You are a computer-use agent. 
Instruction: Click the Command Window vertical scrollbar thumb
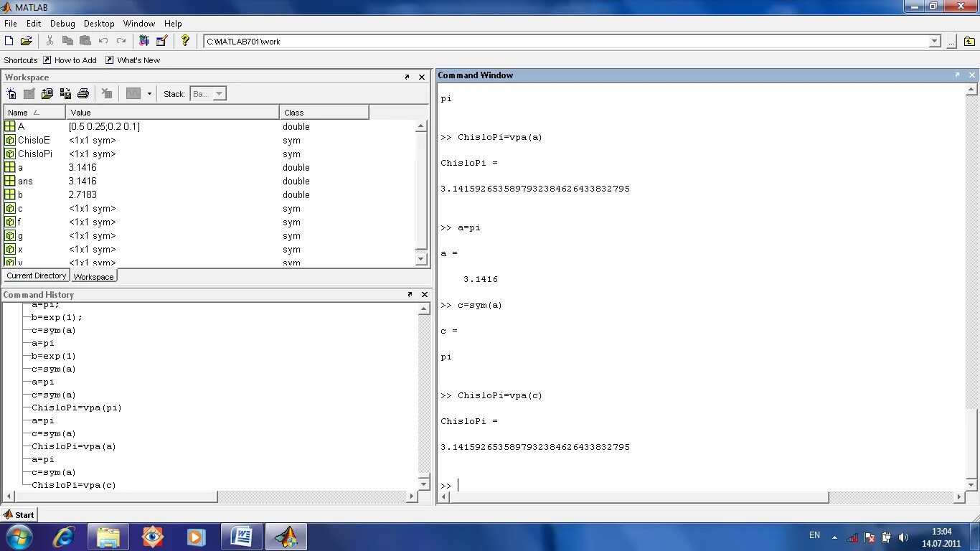(971, 443)
